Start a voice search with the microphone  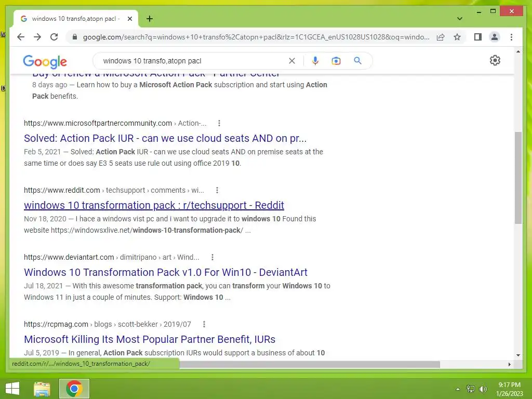pos(315,61)
